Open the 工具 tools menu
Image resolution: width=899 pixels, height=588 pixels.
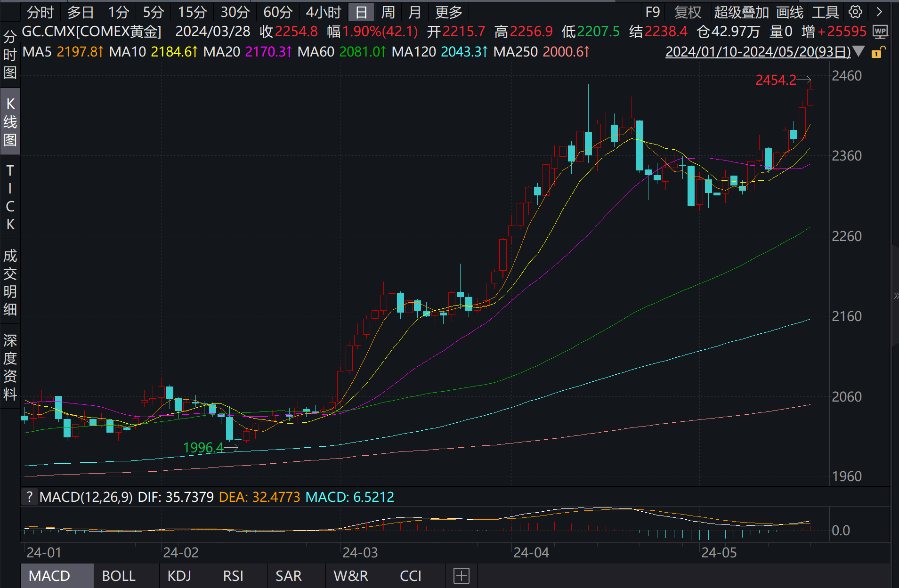point(825,12)
